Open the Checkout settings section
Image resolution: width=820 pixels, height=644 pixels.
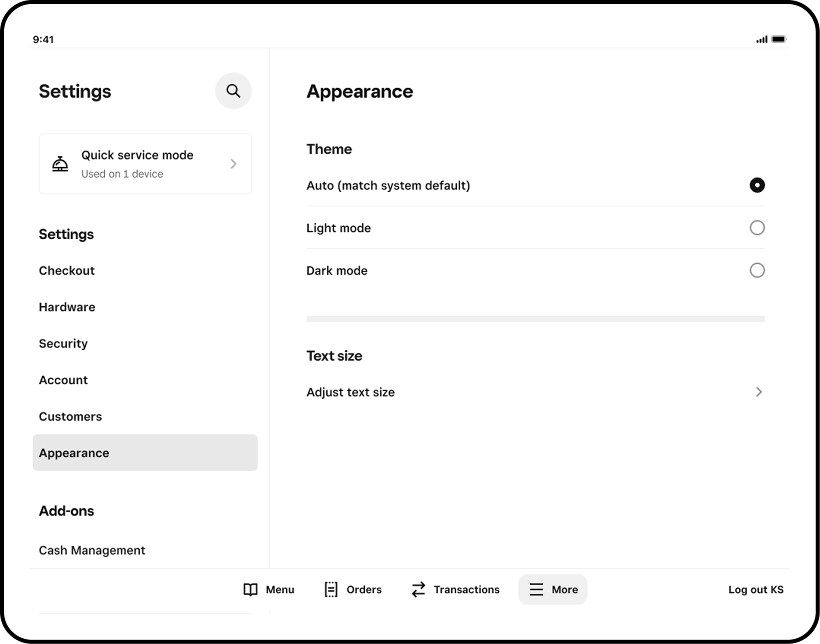pyautogui.click(x=67, y=270)
